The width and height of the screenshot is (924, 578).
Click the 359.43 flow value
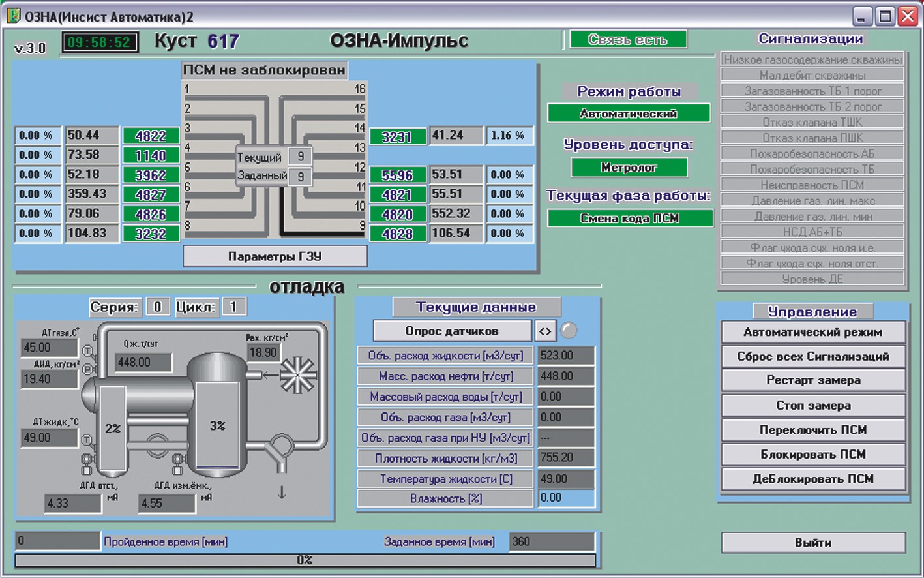(92, 194)
